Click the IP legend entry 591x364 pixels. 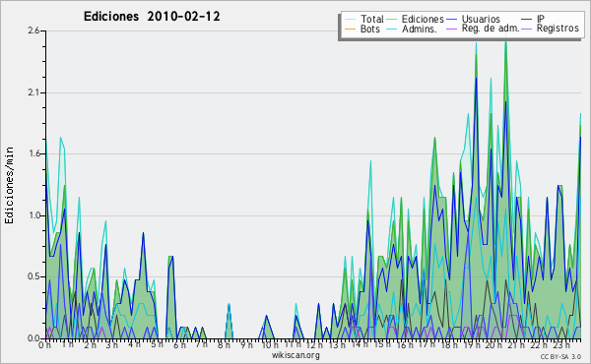click(x=533, y=19)
